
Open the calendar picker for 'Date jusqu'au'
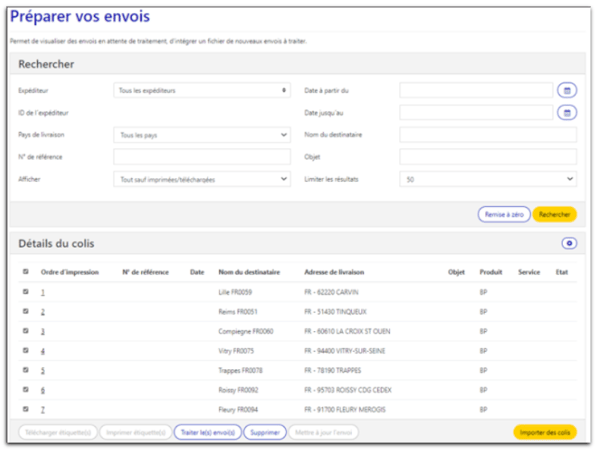pyautogui.click(x=567, y=112)
